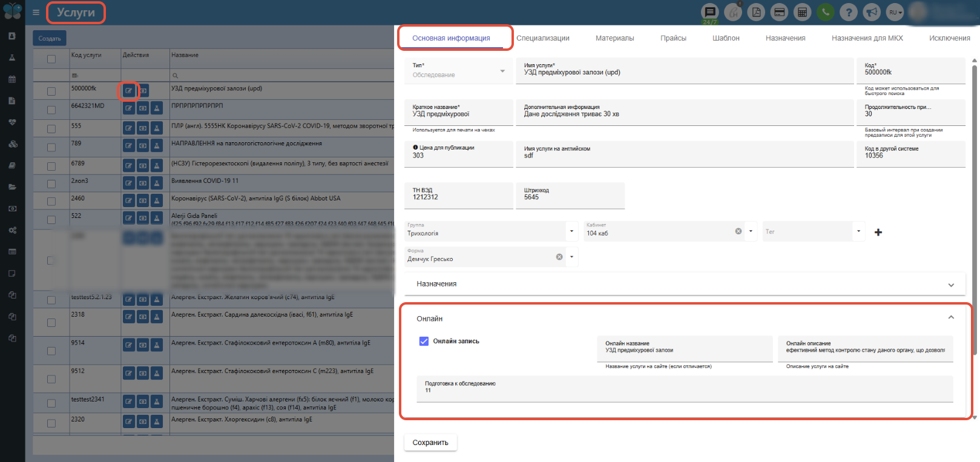Open the RU language dropdown
This screenshot has height=462, width=980.
(895, 12)
